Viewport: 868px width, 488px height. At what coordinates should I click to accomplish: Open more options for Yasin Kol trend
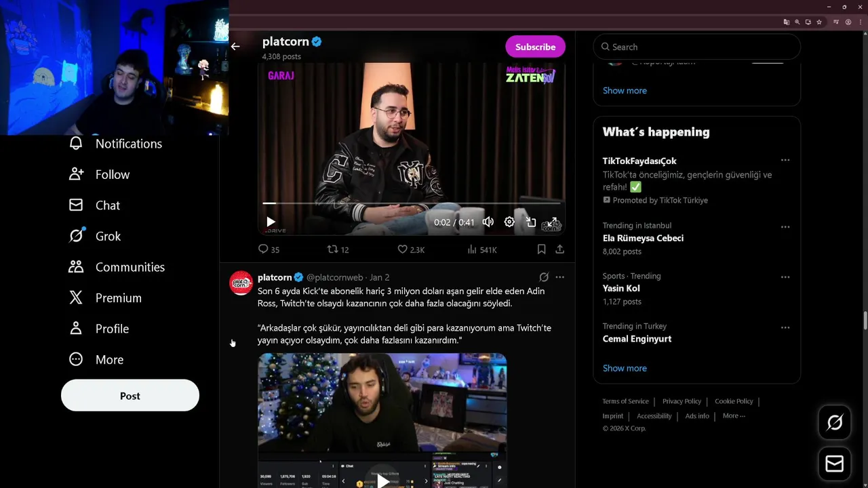[785, 277]
